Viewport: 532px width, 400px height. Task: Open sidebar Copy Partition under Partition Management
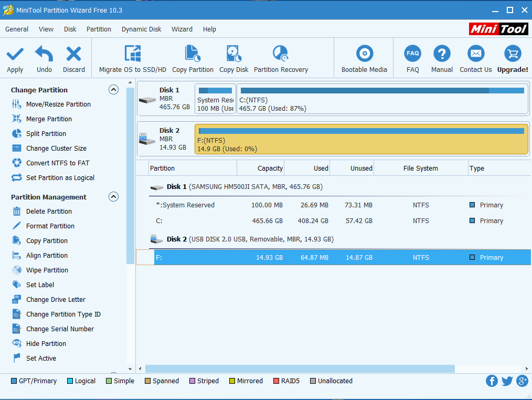click(x=40, y=241)
